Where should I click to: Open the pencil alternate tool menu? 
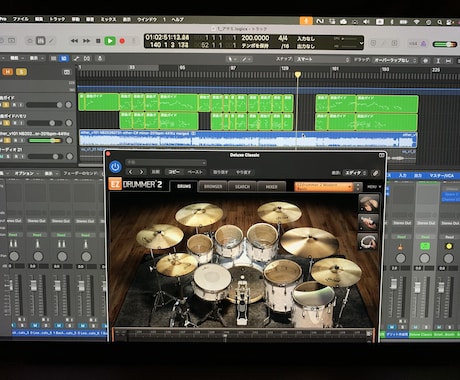(246, 59)
